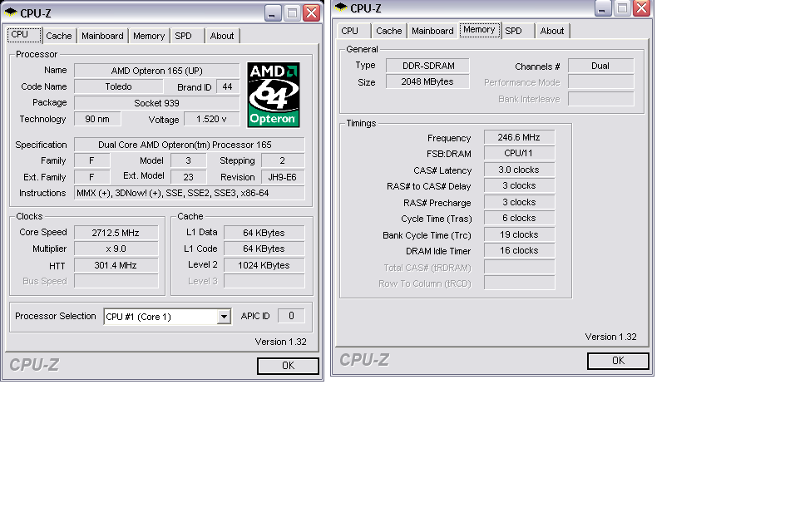Click the processor Name field AMD Opteron 165 (UP)

(x=156, y=71)
